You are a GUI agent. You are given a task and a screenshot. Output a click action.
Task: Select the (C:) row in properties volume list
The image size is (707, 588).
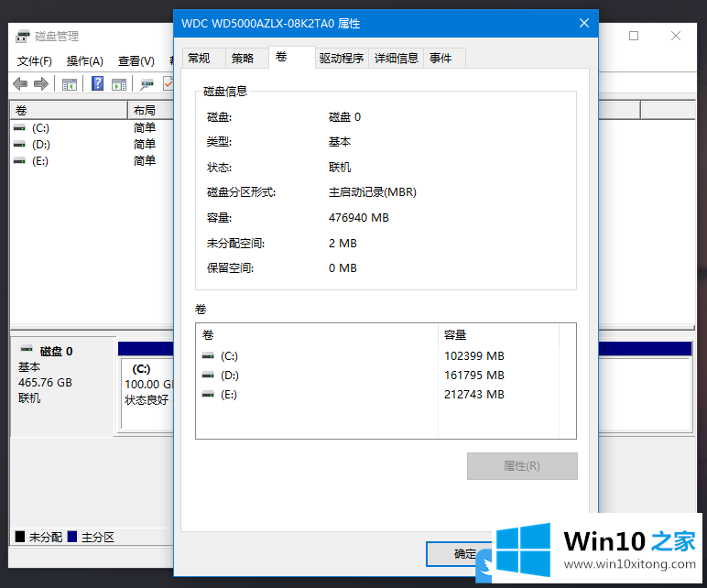(386, 356)
